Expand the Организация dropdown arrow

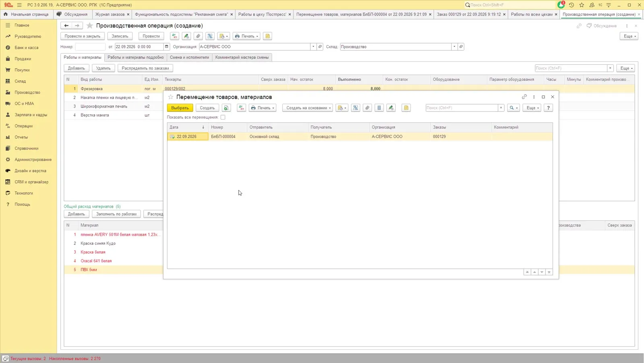click(313, 47)
